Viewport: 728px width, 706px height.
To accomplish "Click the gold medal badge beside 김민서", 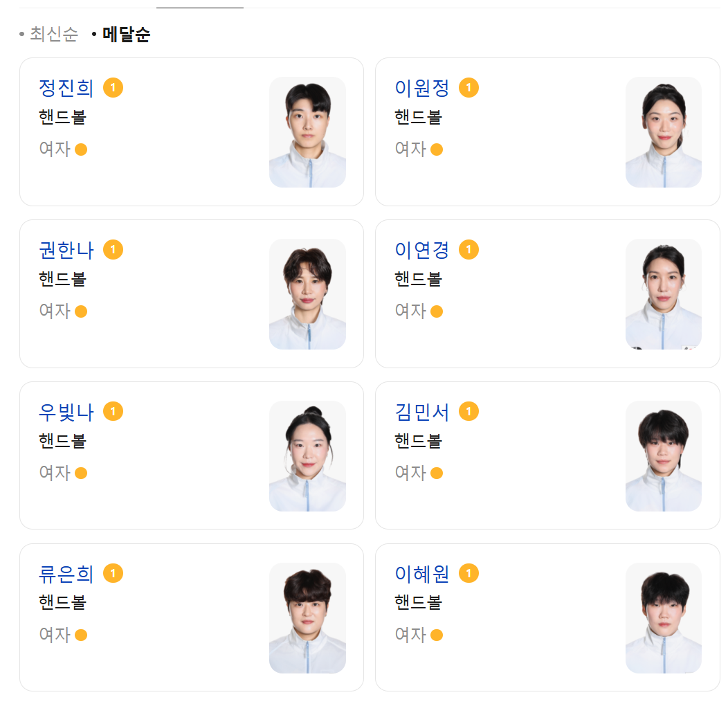I will click(468, 411).
